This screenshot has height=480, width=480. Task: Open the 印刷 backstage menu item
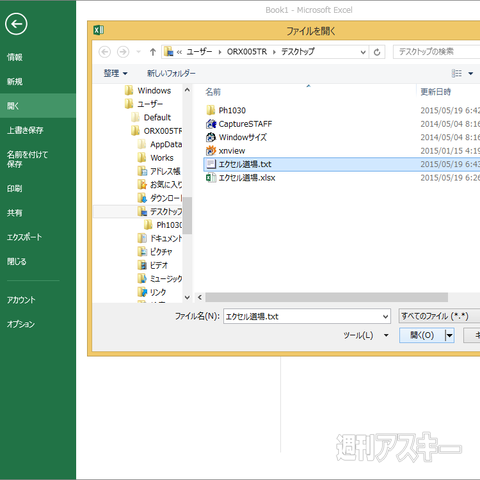(15, 189)
